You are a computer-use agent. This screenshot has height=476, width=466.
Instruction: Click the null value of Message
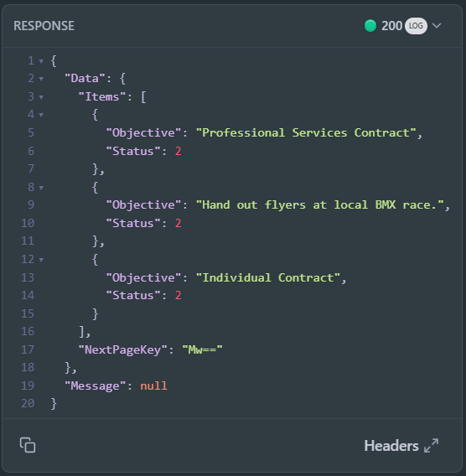pyautogui.click(x=153, y=385)
